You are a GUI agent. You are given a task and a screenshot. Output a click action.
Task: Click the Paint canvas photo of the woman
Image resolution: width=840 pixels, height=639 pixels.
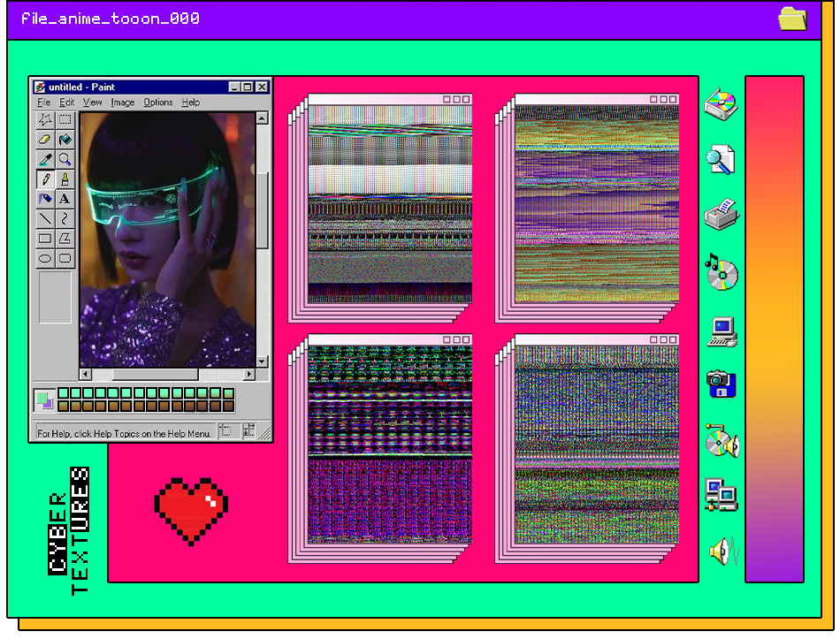click(x=167, y=240)
